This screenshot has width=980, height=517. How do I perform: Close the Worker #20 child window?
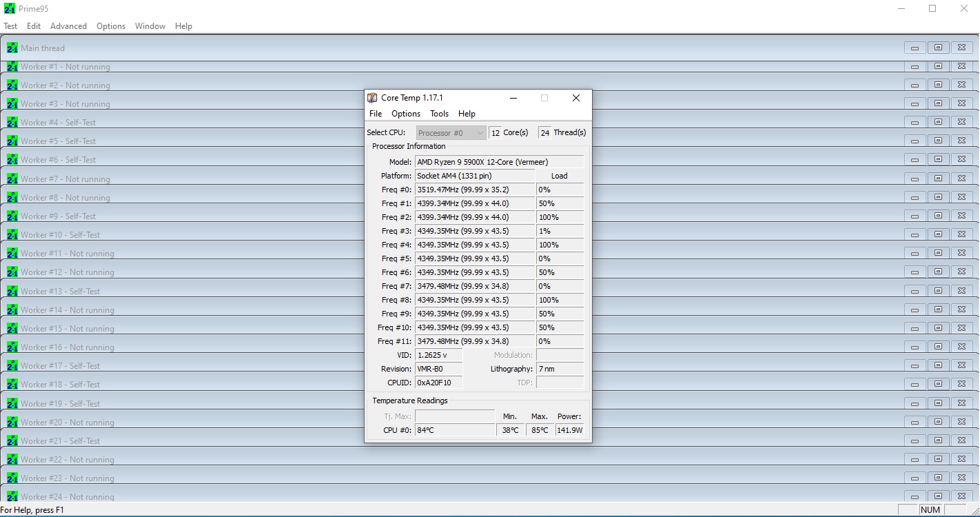961,422
